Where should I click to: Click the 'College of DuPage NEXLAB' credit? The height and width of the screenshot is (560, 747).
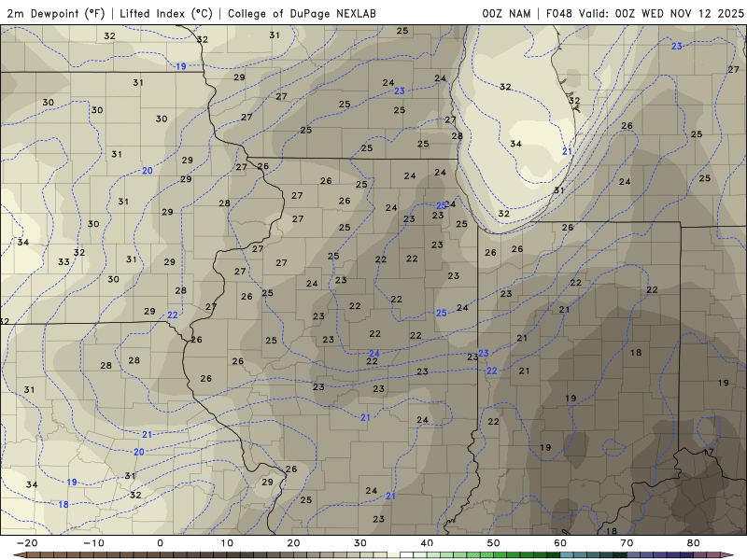[x=302, y=13]
